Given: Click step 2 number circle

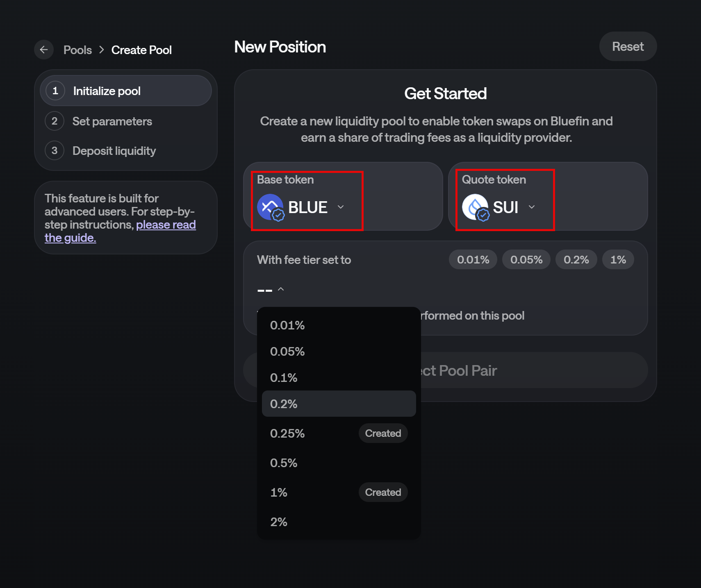Looking at the screenshot, I should [x=55, y=121].
